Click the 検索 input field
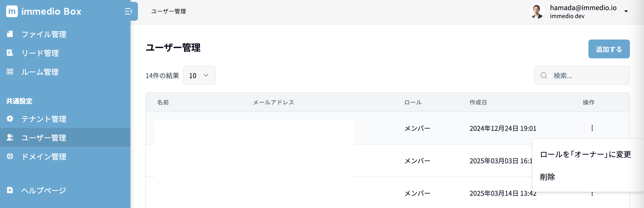 pyautogui.click(x=588, y=75)
